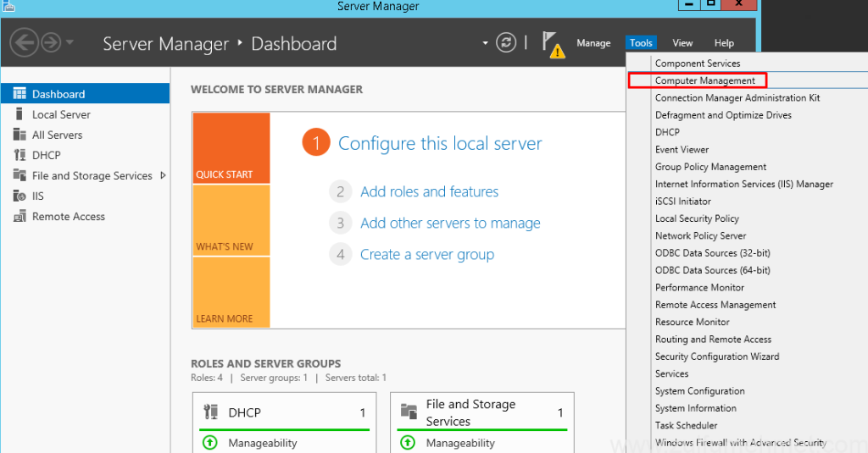The width and height of the screenshot is (868, 453).
Task: Choose iSCSI Initiator
Action: pyautogui.click(x=682, y=201)
